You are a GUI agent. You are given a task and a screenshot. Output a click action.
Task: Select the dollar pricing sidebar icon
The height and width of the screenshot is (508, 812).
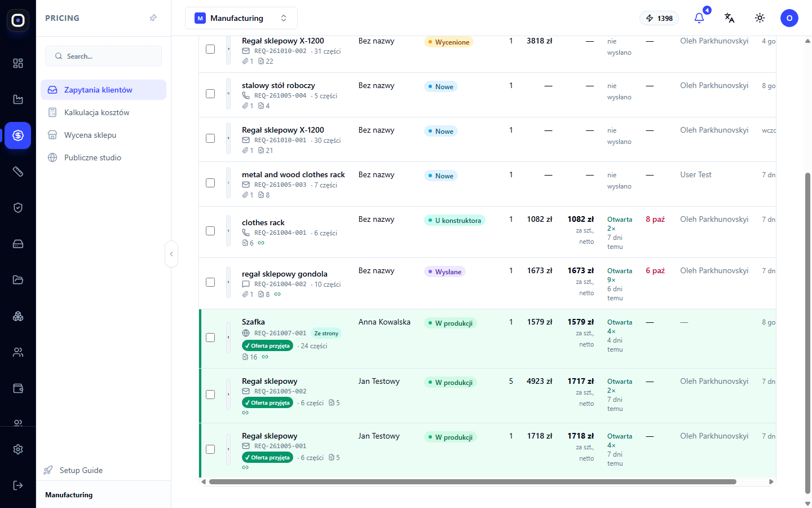click(18, 135)
